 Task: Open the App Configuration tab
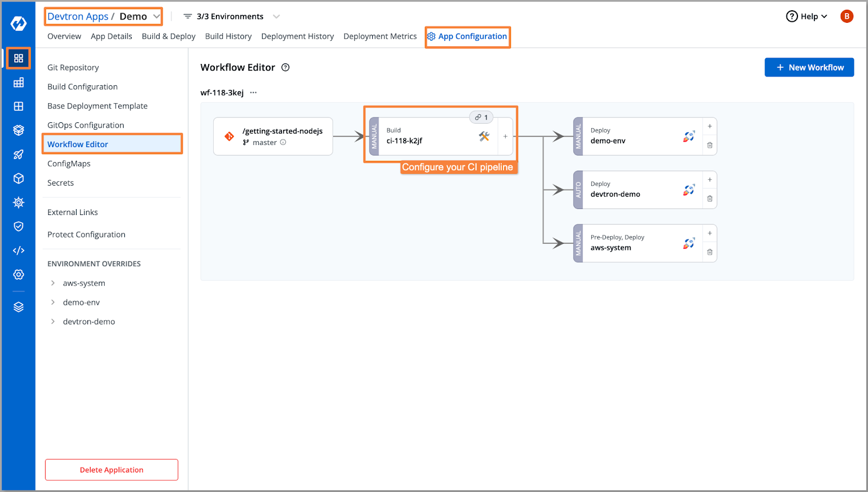pos(467,36)
